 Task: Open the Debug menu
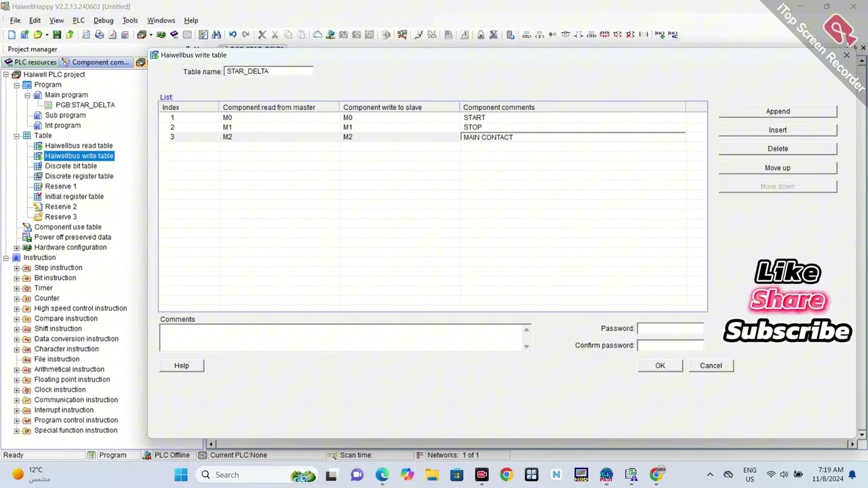(103, 20)
